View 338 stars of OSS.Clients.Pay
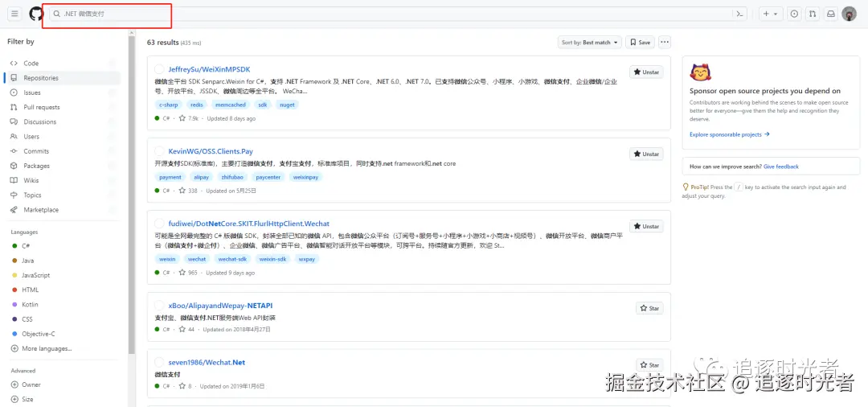The height and width of the screenshot is (407, 868). [x=188, y=191]
